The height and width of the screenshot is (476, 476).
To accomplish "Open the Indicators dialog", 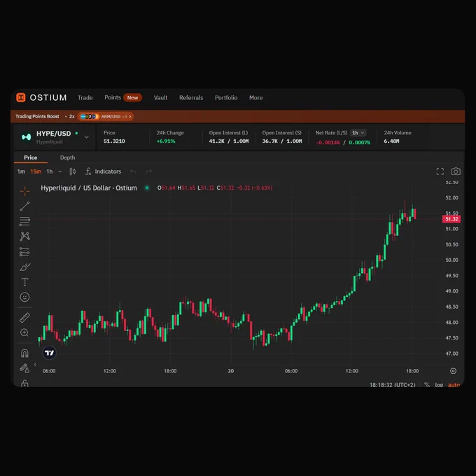I will click(103, 171).
